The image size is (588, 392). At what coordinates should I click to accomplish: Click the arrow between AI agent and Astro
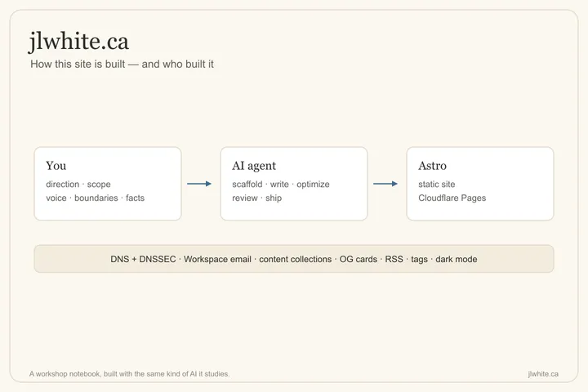(385, 184)
